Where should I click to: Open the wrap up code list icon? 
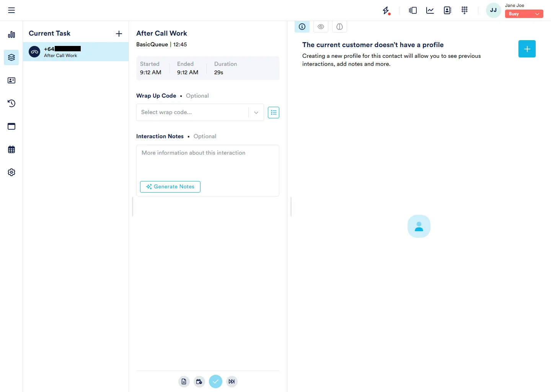[x=274, y=112]
